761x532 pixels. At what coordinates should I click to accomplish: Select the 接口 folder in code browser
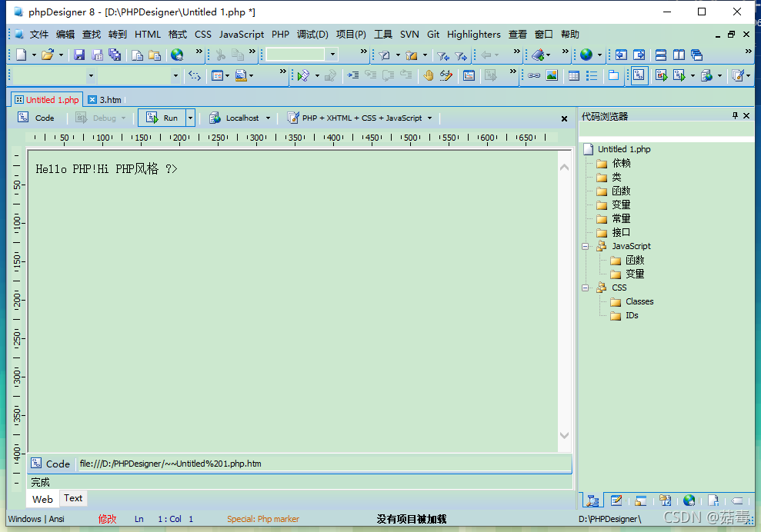click(x=613, y=233)
